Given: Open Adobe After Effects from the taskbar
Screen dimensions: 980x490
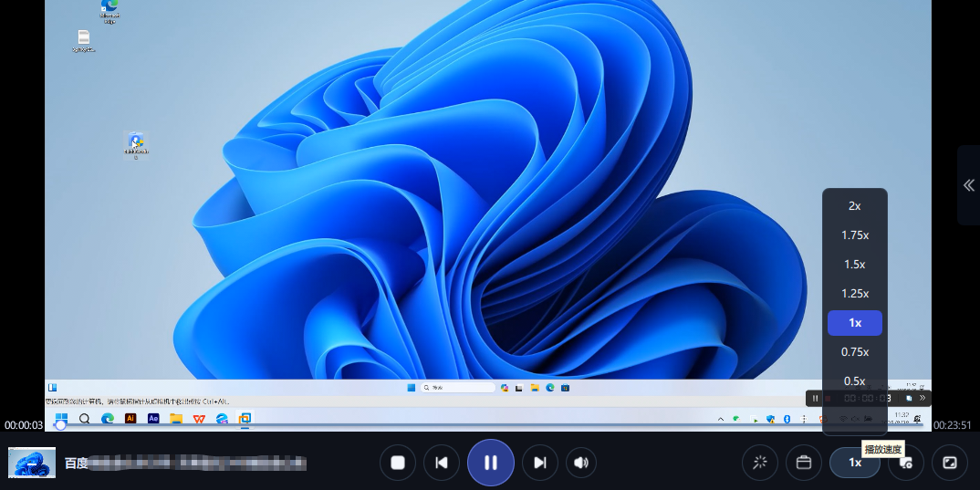Looking at the screenshot, I should [x=153, y=418].
